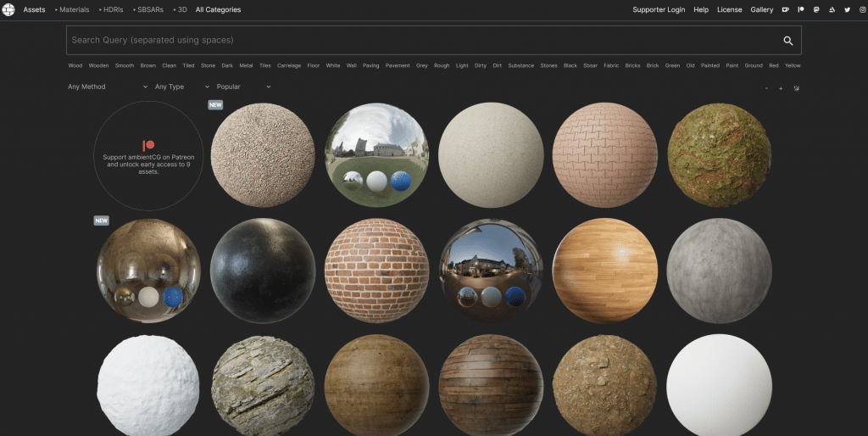
Task: Increase thumbnail size with plus button
Action: (x=781, y=88)
